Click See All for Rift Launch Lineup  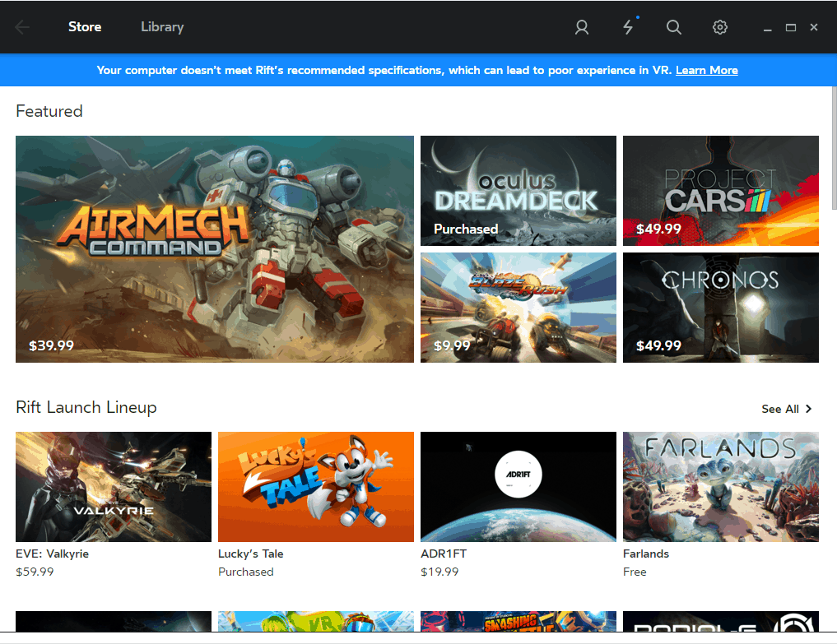coord(780,409)
